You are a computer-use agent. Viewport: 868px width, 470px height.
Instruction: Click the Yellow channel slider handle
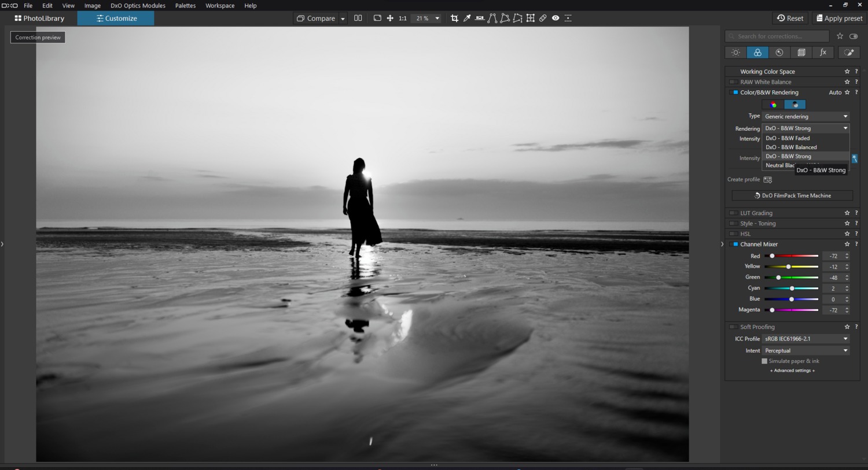788,267
